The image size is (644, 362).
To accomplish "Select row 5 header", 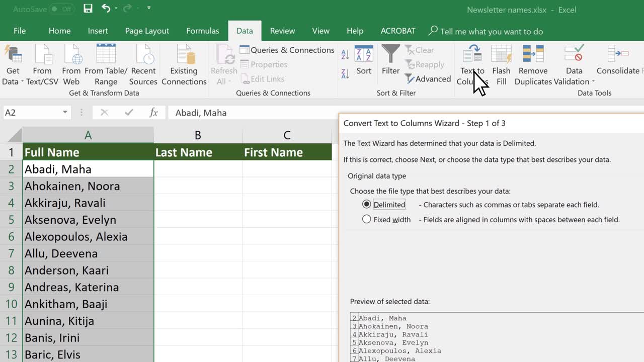I will [x=11, y=220].
